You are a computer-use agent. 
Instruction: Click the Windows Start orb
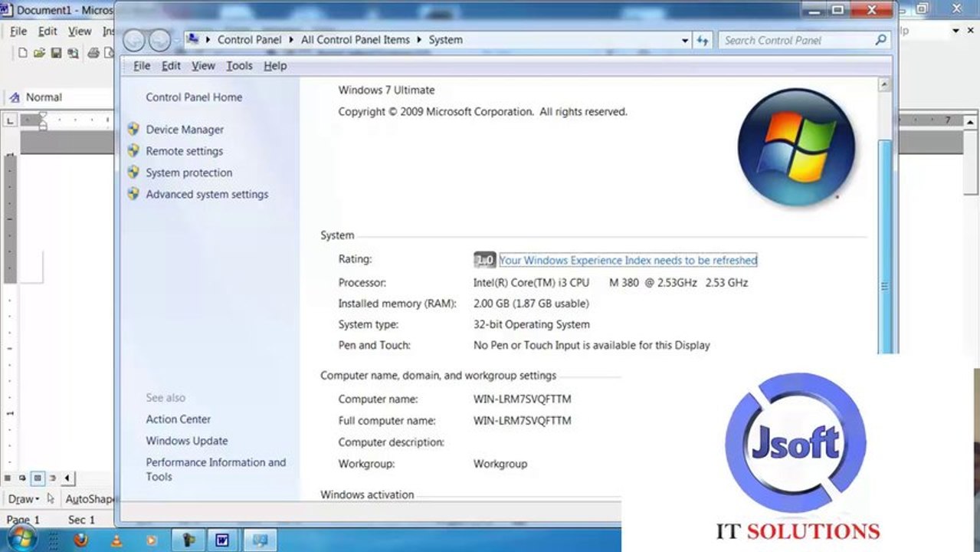[21, 539]
